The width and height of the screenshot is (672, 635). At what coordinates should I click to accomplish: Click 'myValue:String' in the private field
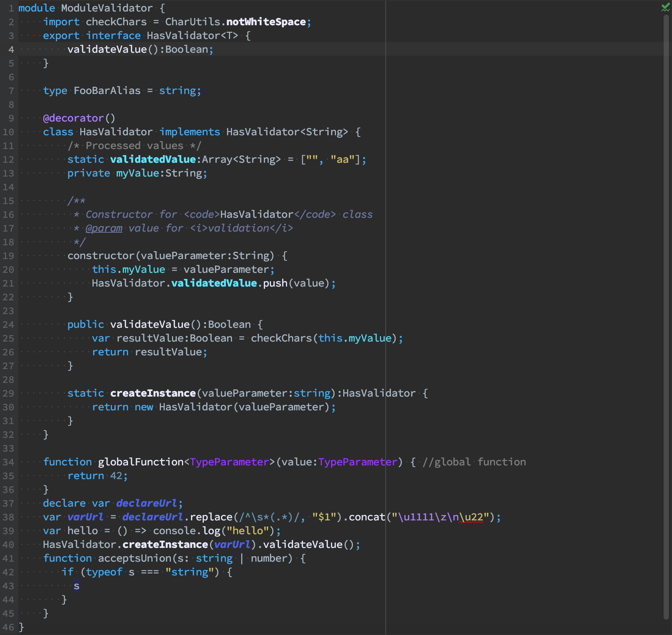tap(159, 173)
